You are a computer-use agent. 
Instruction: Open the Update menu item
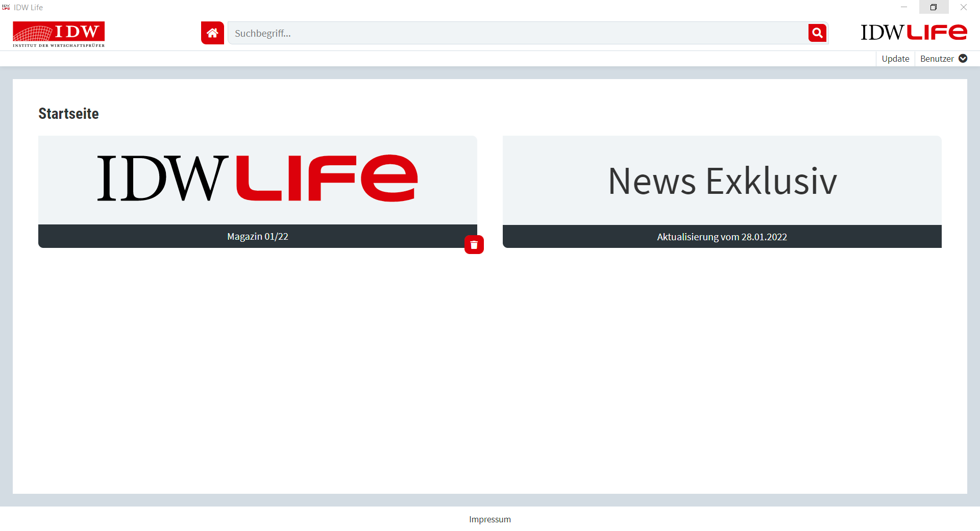[x=895, y=59]
